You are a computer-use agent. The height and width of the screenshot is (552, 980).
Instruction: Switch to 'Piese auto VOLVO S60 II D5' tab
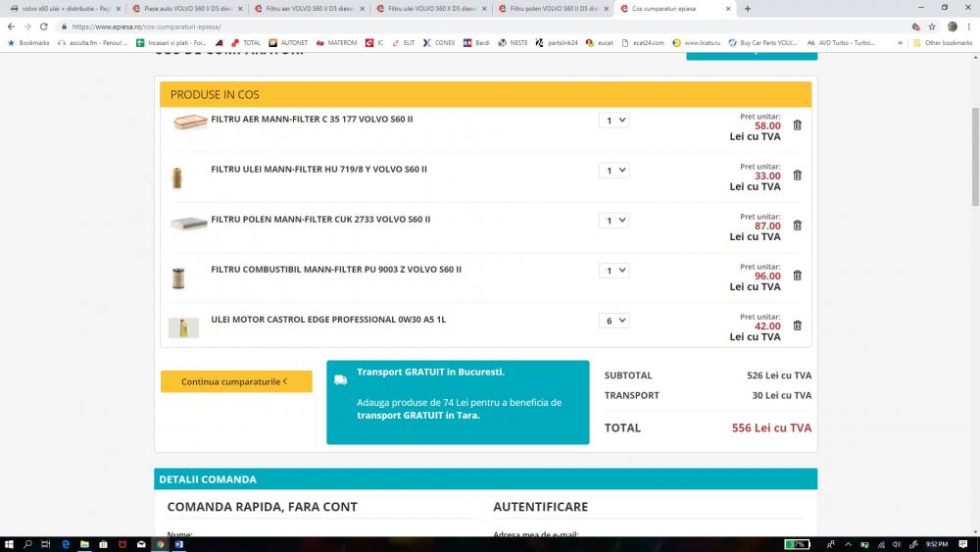pyautogui.click(x=186, y=9)
